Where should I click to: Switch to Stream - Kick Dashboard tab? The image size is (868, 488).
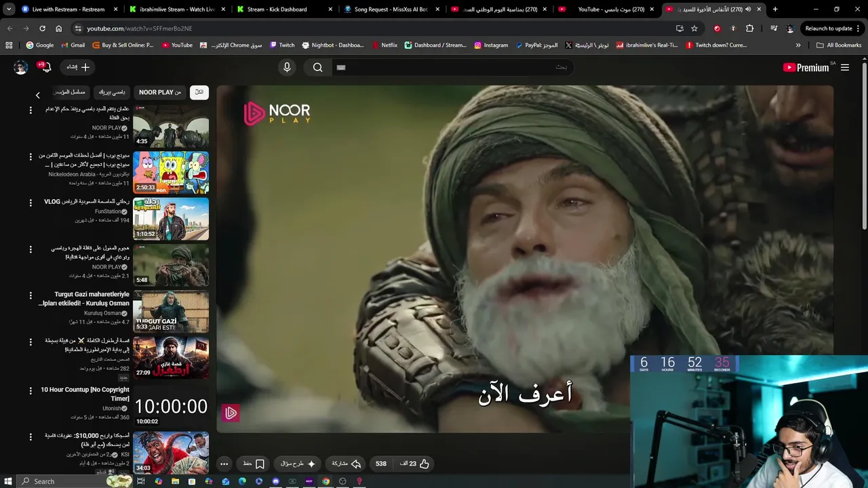click(285, 9)
